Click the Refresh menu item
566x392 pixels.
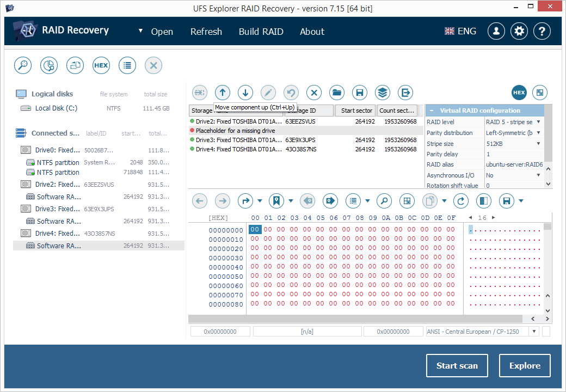pyautogui.click(x=206, y=32)
